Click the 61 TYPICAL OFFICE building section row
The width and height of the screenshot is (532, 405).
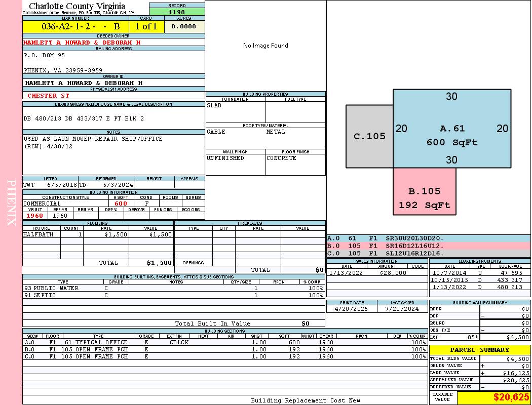point(225,342)
